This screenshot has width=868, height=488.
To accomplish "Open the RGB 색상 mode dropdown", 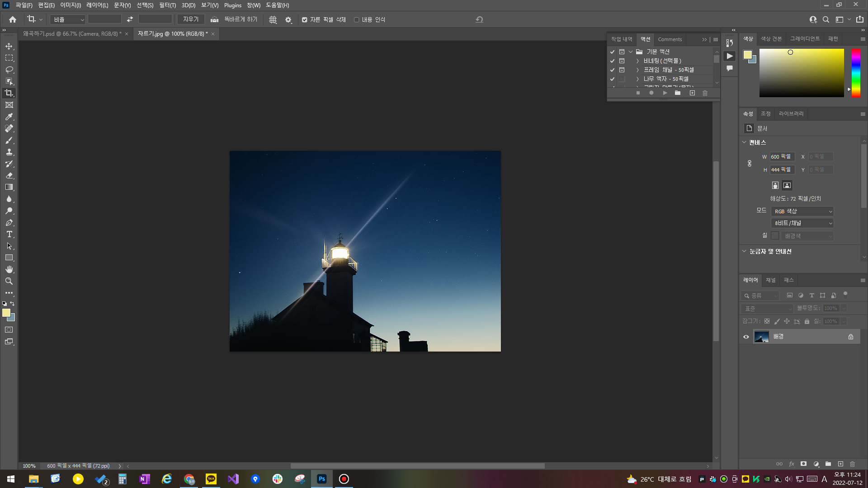I will 802,211.
